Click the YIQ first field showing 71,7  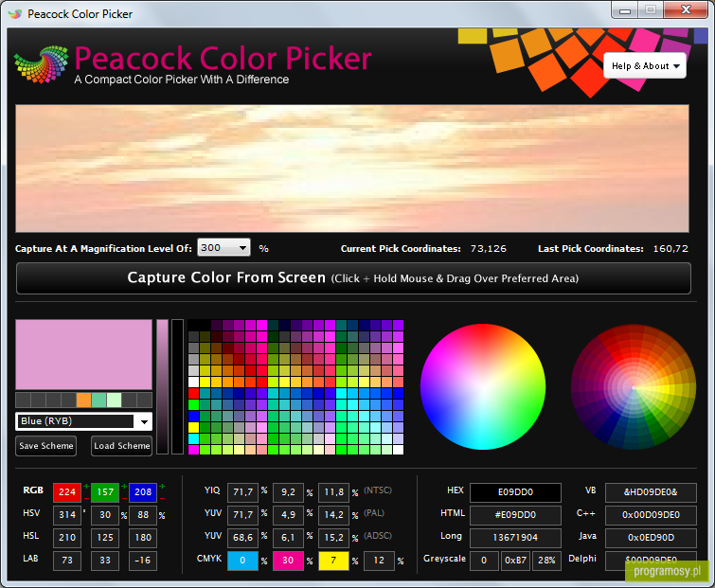point(242,492)
